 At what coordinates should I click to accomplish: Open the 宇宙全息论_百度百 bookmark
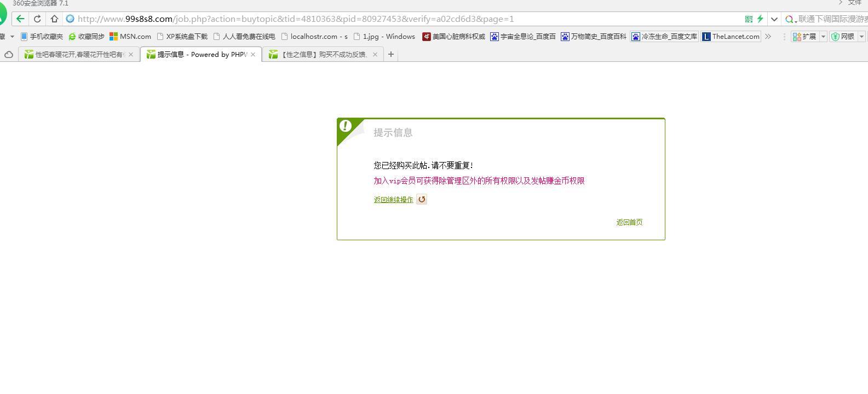(523, 37)
